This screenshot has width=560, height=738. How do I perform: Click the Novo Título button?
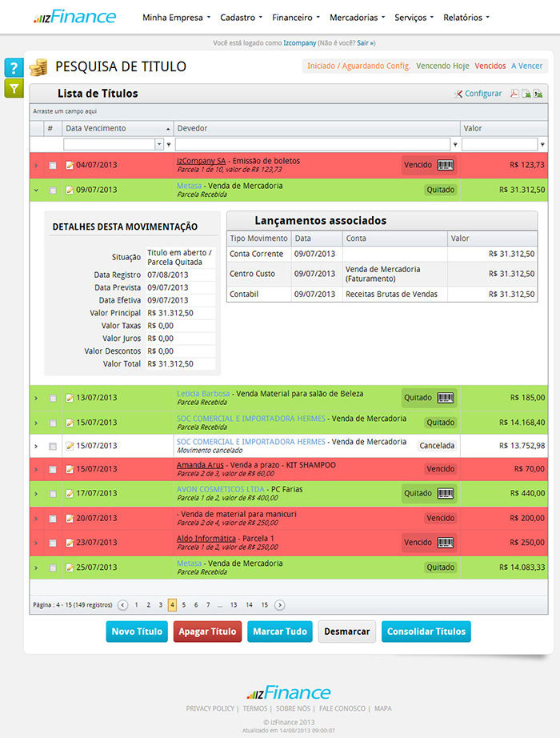137,632
